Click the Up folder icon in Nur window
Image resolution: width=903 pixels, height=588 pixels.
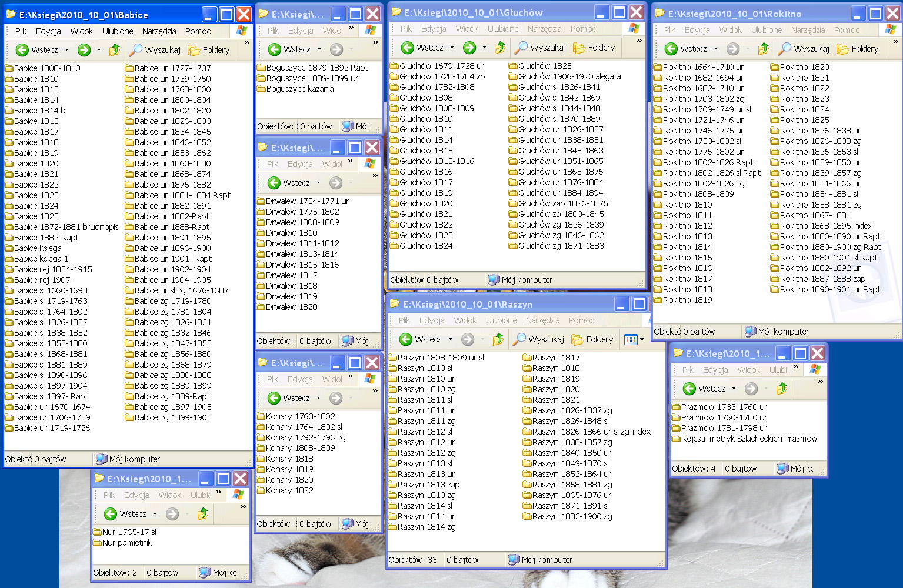[203, 514]
